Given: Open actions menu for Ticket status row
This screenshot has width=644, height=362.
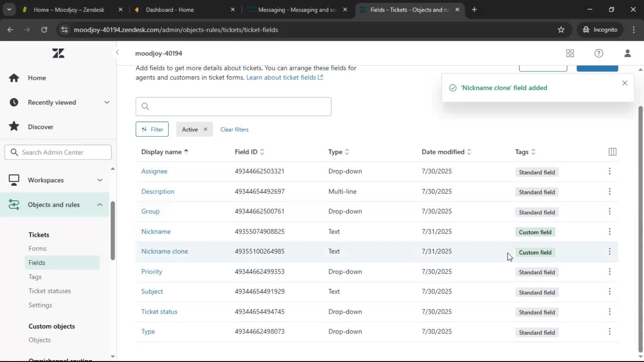Looking at the screenshot, I should tap(609, 312).
